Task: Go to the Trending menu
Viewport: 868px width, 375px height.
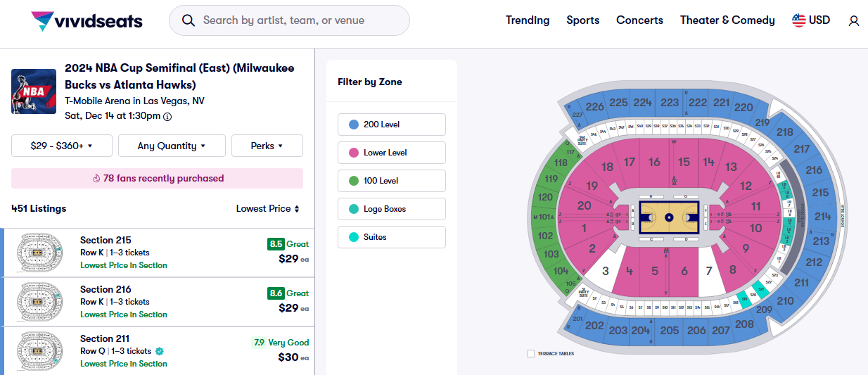Action: click(x=528, y=20)
